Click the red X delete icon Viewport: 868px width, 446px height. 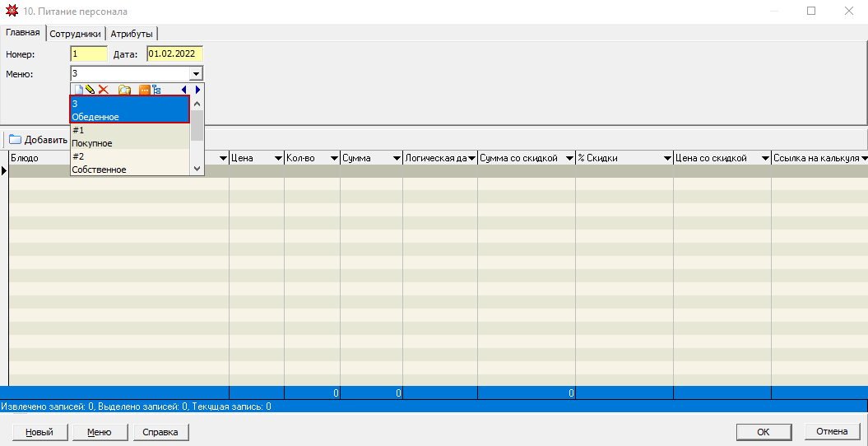point(104,90)
